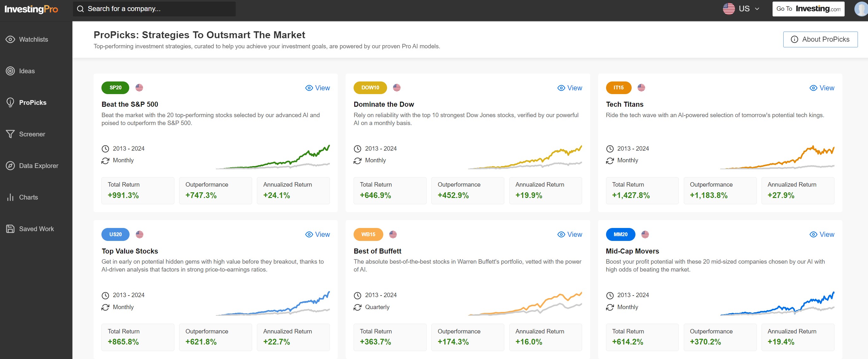Image resolution: width=868 pixels, height=359 pixels.
Task: Click the Charts bar icon in sidebar
Action: pos(10,197)
